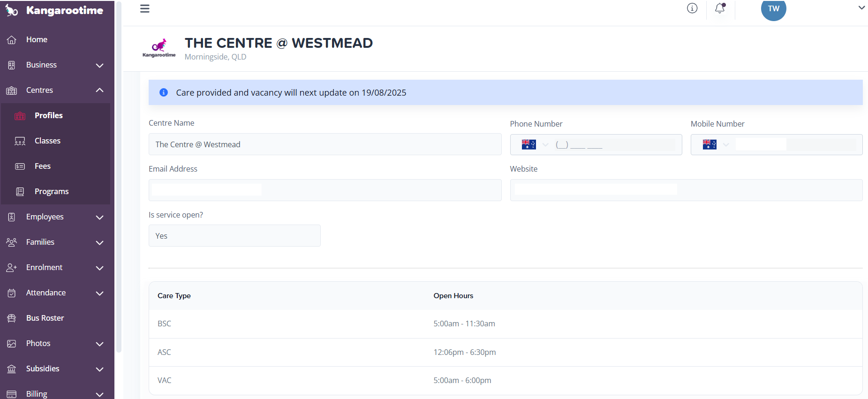Click the TW user avatar
The width and height of the screenshot is (868, 399).
click(x=774, y=9)
